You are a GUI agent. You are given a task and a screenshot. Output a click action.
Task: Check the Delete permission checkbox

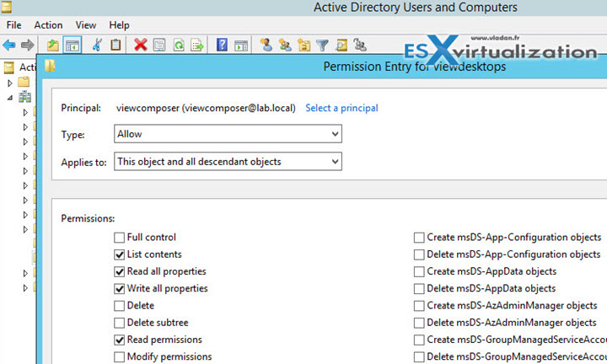[119, 306]
